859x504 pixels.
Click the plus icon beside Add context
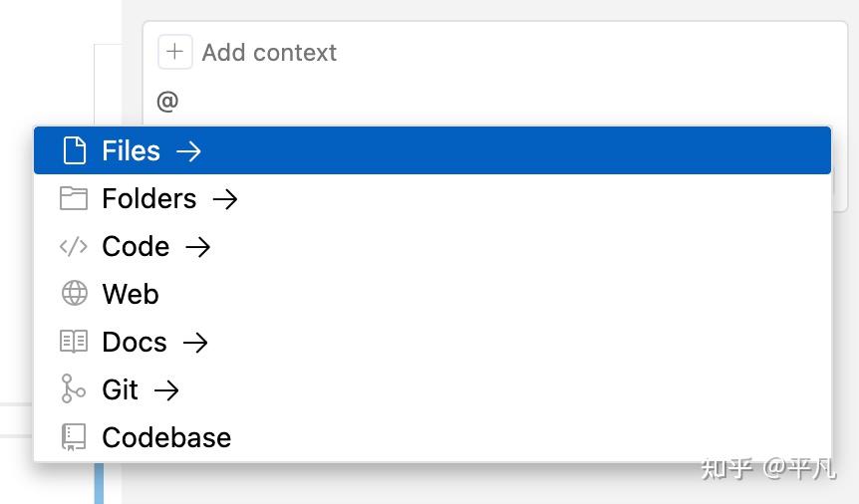pyautogui.click(x=175, y=53)
